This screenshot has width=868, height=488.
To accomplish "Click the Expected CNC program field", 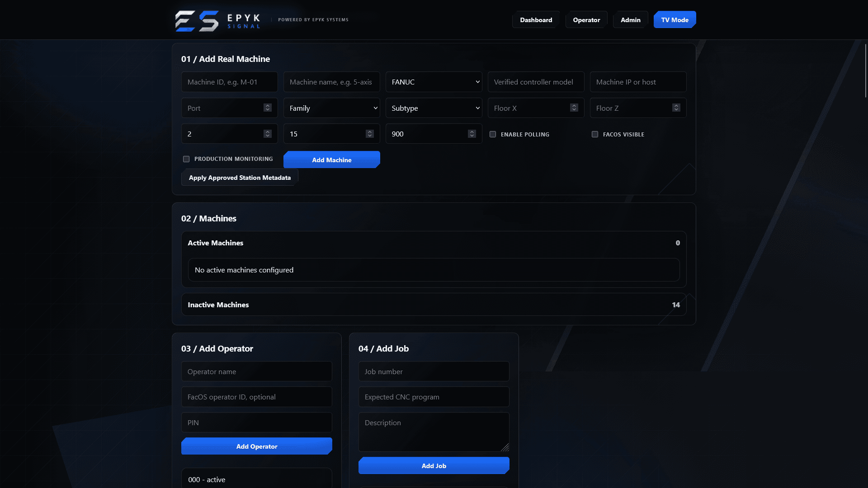I will (434, 397).
